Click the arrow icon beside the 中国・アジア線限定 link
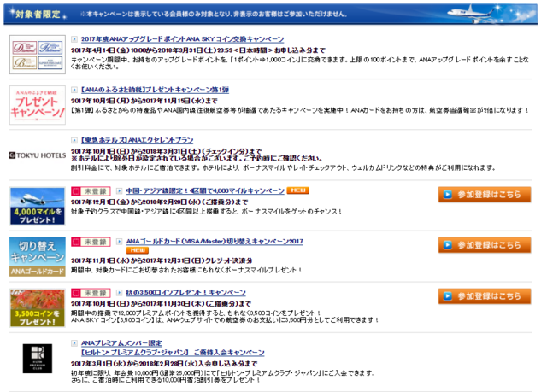The width and height of the screenshot is (547, 392). click(x=120, y=190)
